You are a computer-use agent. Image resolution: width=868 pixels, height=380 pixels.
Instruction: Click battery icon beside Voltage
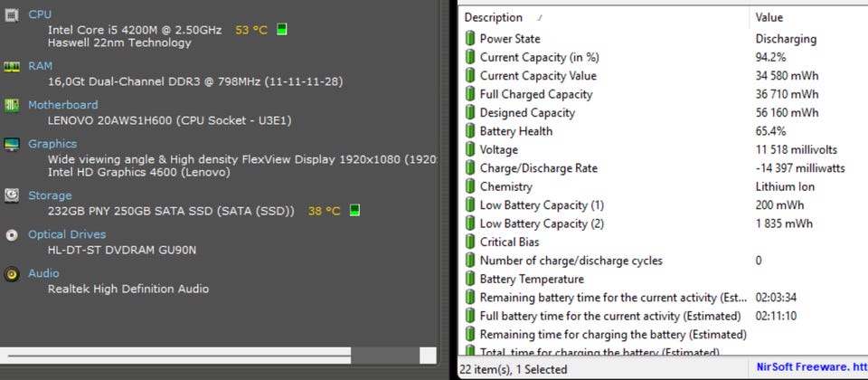470,149
